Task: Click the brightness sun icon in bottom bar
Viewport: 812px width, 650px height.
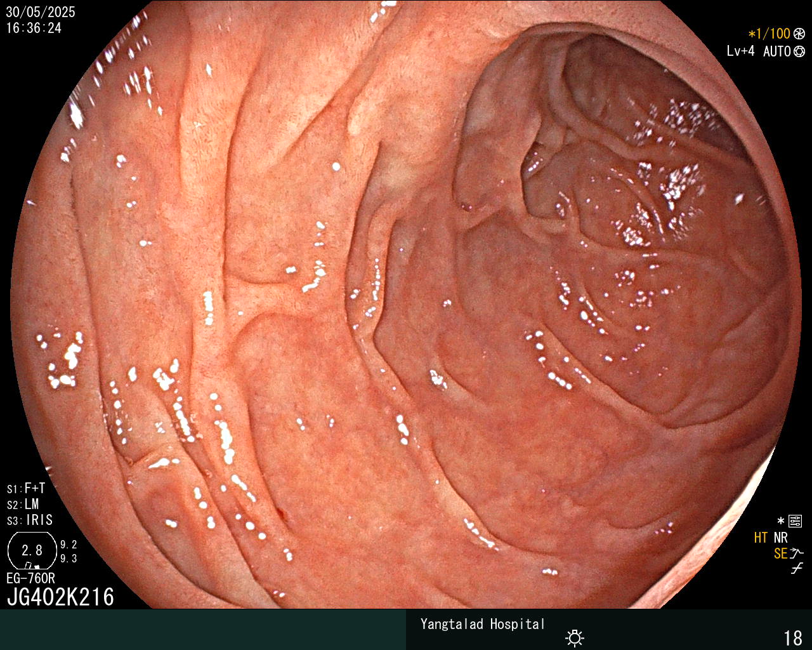Action: click(575, 638)
